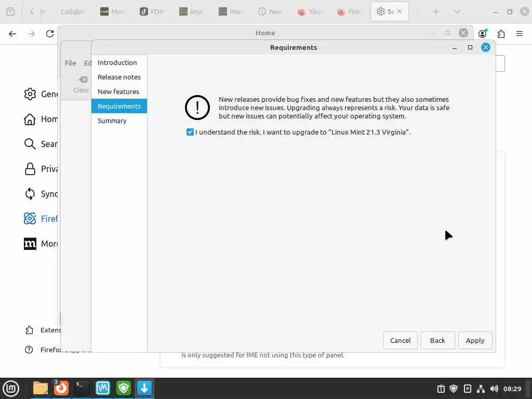
Task: Open Firefox View icon in tab bar
Action: pos(10,11)
